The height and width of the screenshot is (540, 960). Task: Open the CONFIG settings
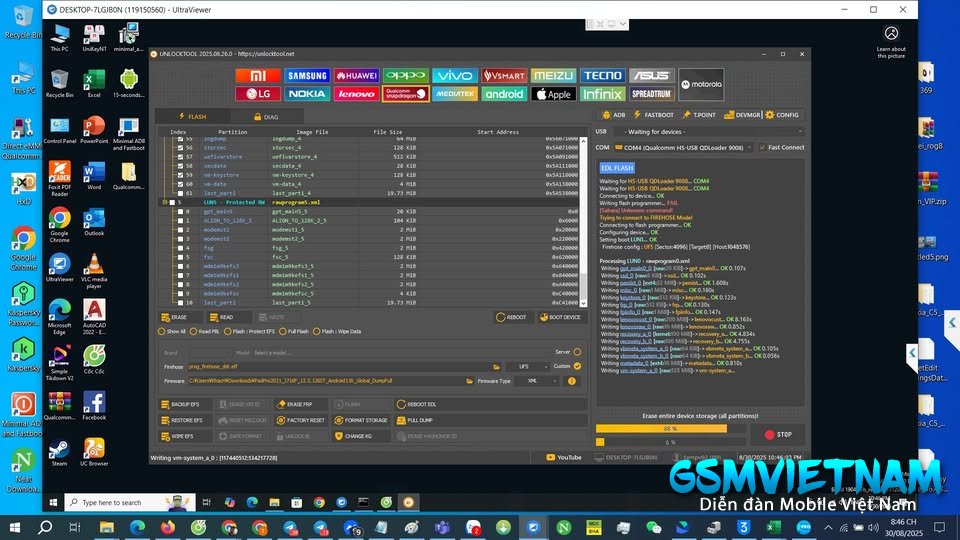(x=782, y=115)
